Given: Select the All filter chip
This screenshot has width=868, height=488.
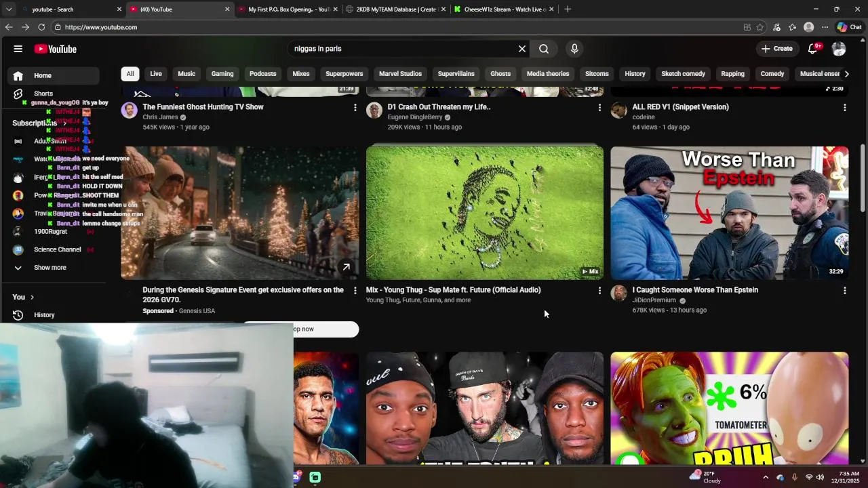Looking at the screenshot, I should point(130,74).
